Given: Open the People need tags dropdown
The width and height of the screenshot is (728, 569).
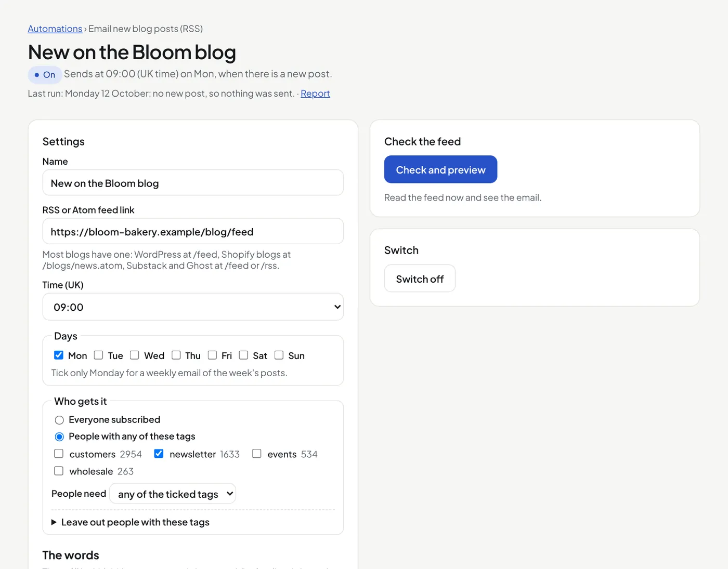Looking at the screenshot, I should tap(173, 494).
